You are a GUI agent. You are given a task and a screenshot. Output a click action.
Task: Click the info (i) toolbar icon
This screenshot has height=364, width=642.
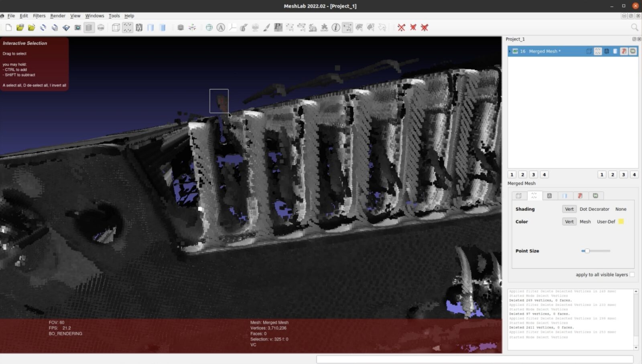(x=335, y=27)
